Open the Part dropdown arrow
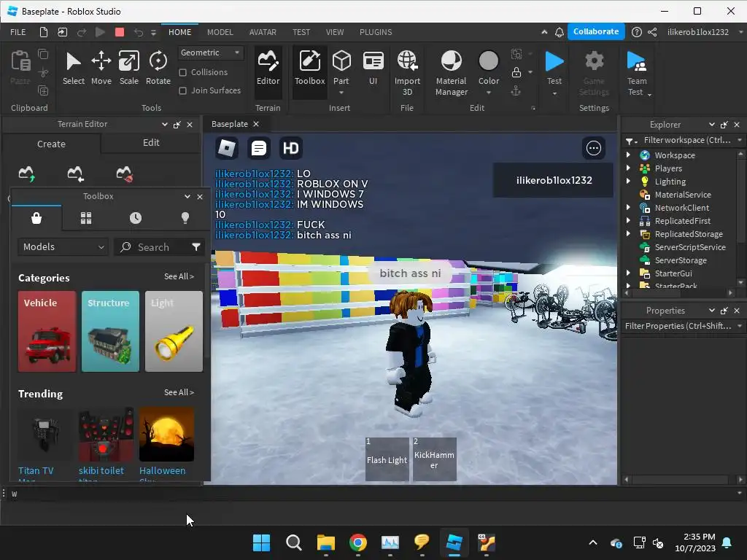This screenshot has width=747, height=560. (x=341, y=93)
